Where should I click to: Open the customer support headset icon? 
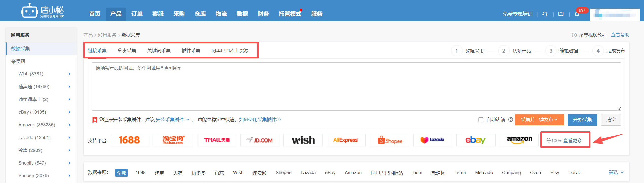pyautogui.click(x=545, y=14)
